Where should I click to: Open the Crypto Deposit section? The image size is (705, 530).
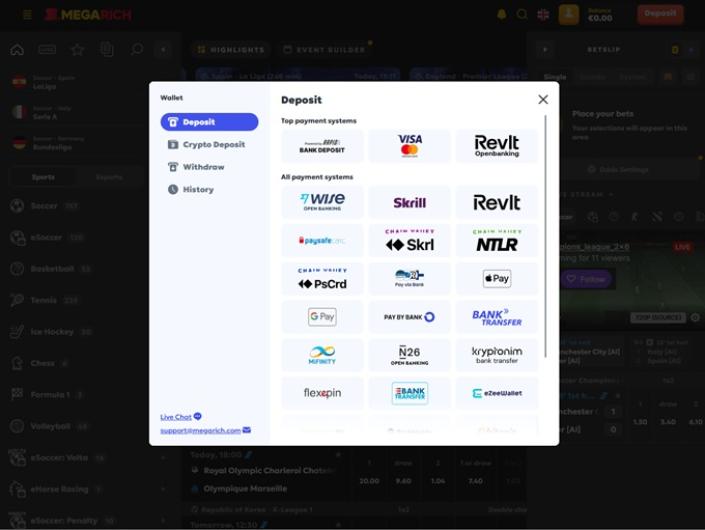point(207,145)
